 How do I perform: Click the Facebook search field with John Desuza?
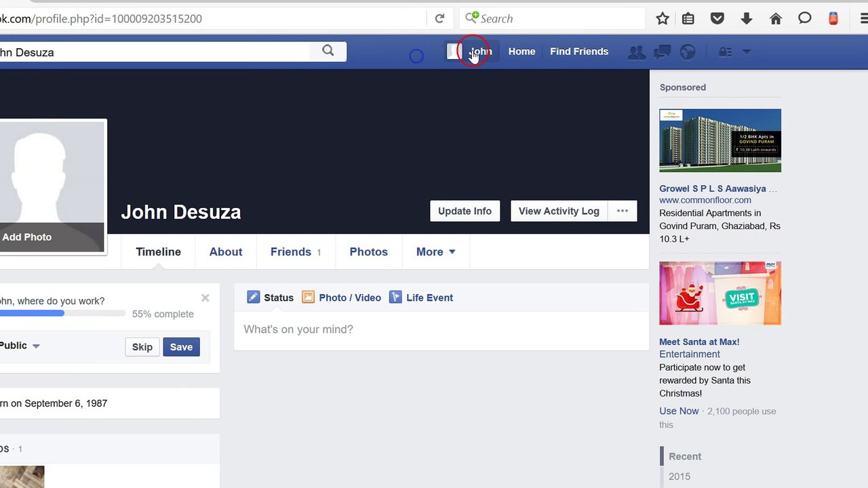coord(155,52)
